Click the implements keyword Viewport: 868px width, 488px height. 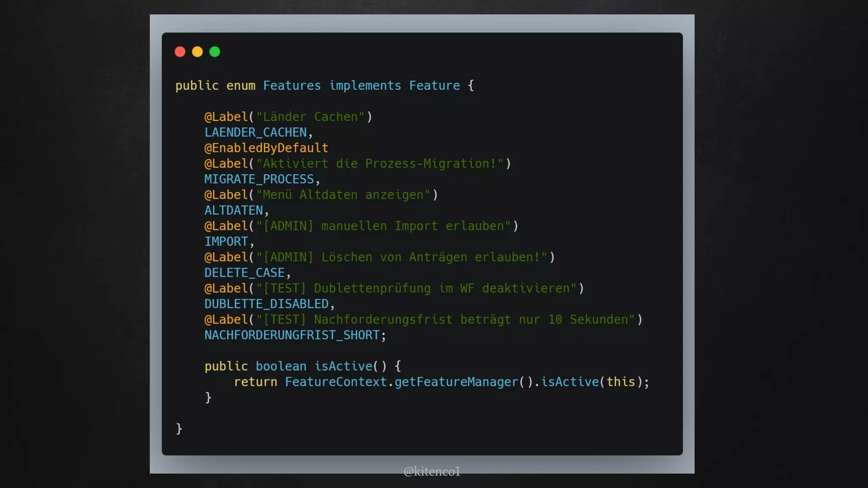pos(365,86)
